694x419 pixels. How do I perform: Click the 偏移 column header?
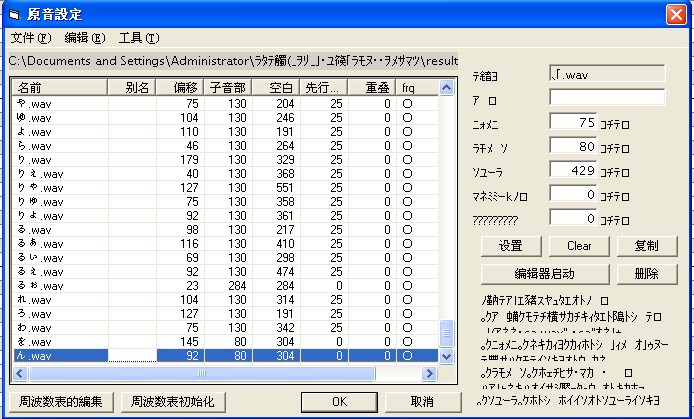pyautogui.click(x=180, y=88)
